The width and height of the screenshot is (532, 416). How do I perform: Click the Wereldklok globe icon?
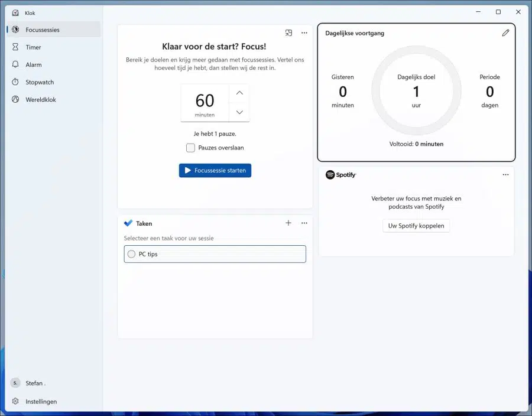click(15, 99)
